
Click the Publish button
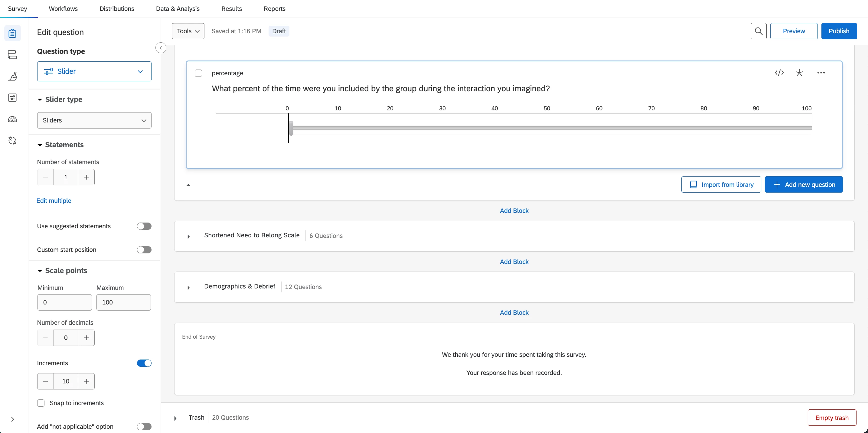(839, 31)
